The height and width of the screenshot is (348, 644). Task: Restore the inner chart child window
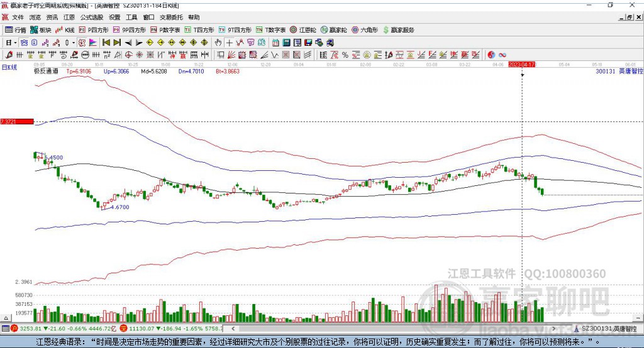click(x=630, y=17)
